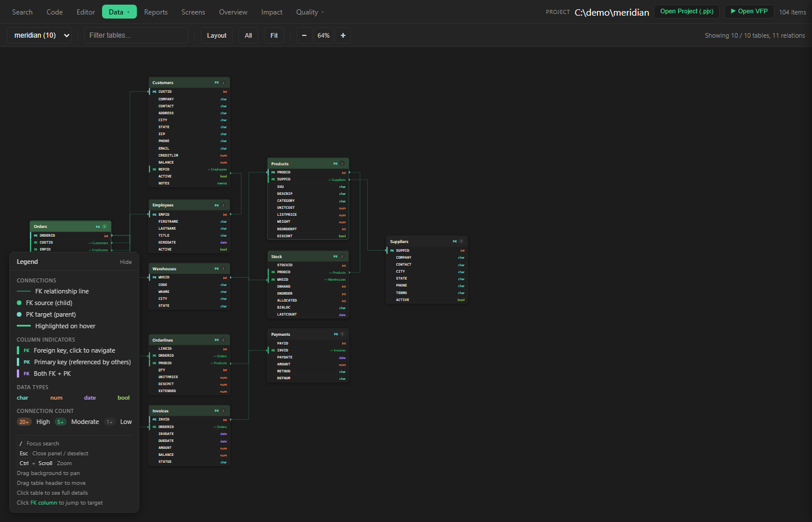The image size is (812, 522).
Task: Zoom in with the plus button
Action: click(x=343, y=35)
